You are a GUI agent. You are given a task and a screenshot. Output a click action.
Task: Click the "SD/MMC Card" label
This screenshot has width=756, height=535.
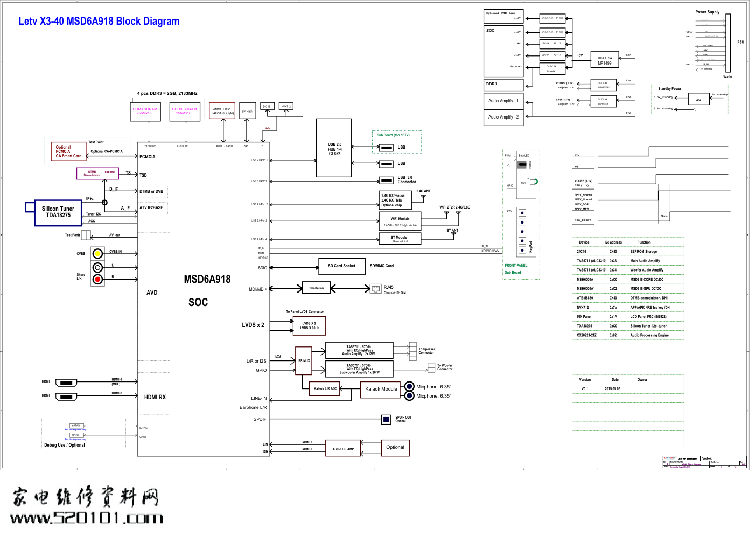tap(382, 266)
